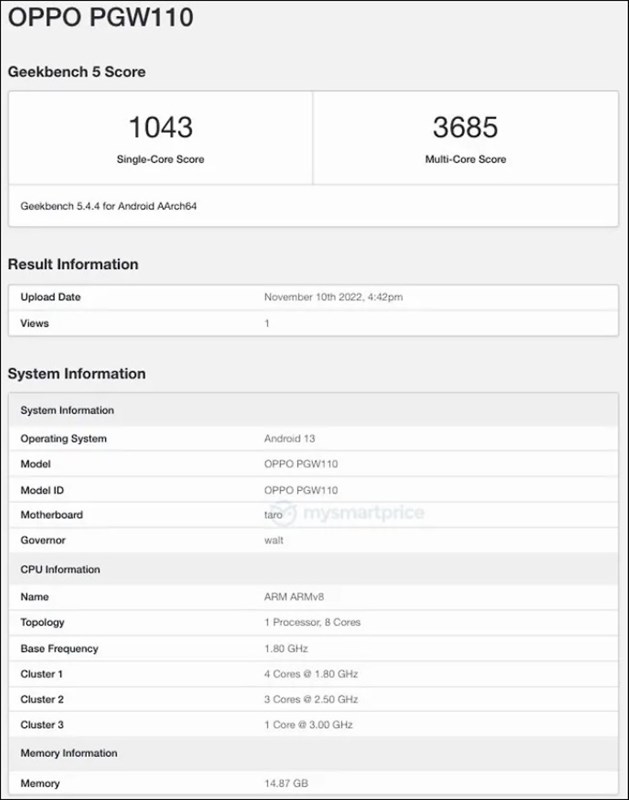
Task: Click the Governor label
Action: [x=43, y=540]
